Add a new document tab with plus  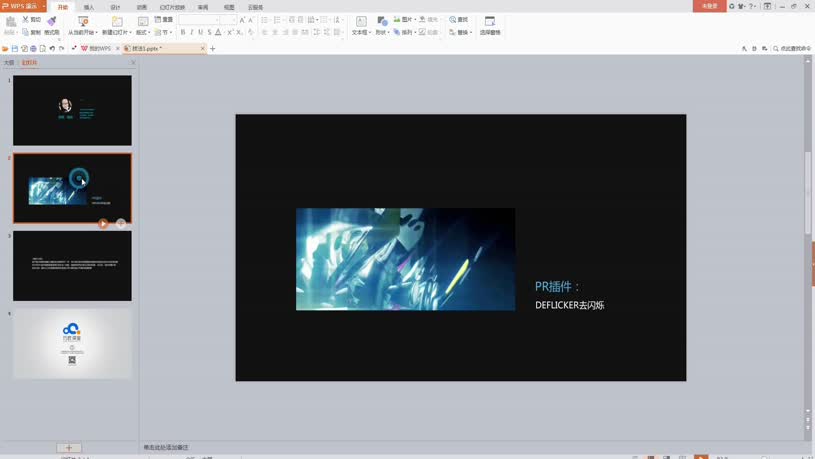click(x=212, y=48)
